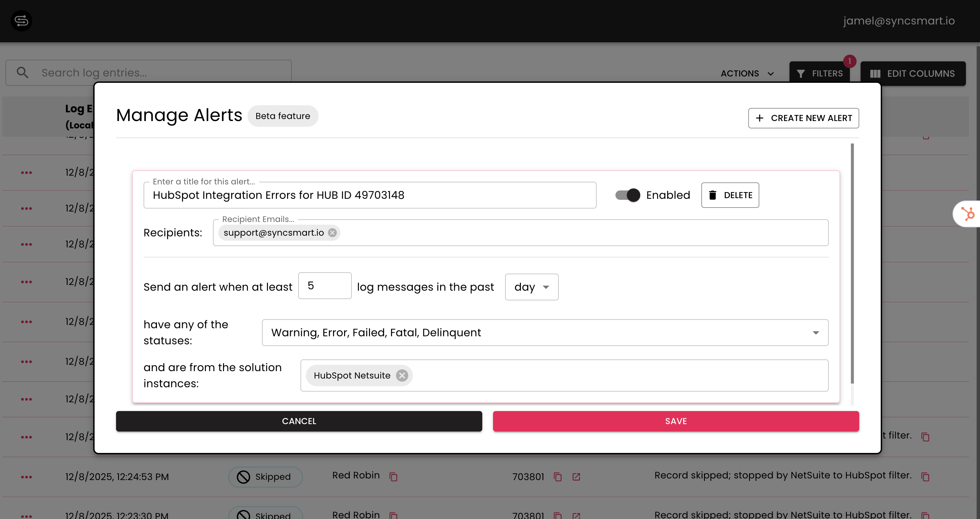The height and width of the screenshot is (519, 980).
Task: Copy Red Robin name at 12:24:53 PM row
Action: click(x=393, y=477)
